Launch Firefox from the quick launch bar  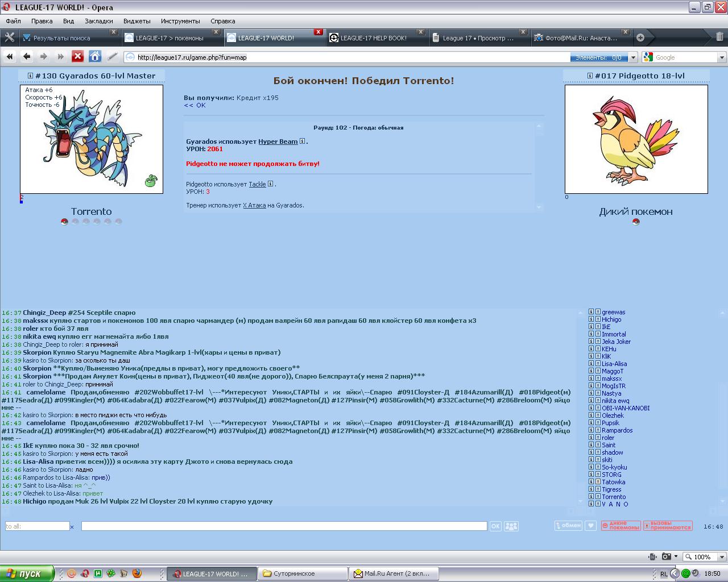pyautogui.click(x=137, y=573)
